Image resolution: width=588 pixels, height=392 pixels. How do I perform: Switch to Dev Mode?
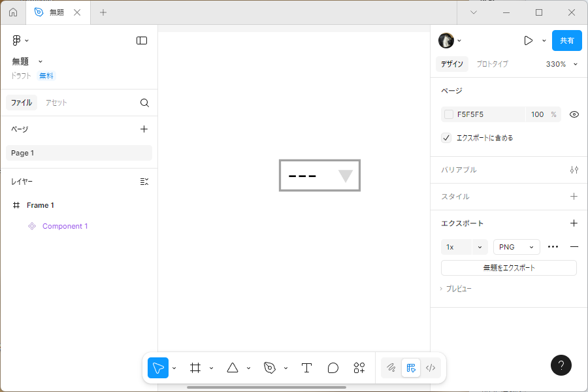pos(431,368)
